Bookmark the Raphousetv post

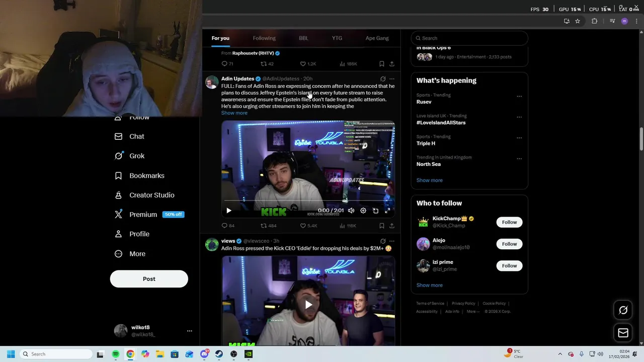[382, 64]
